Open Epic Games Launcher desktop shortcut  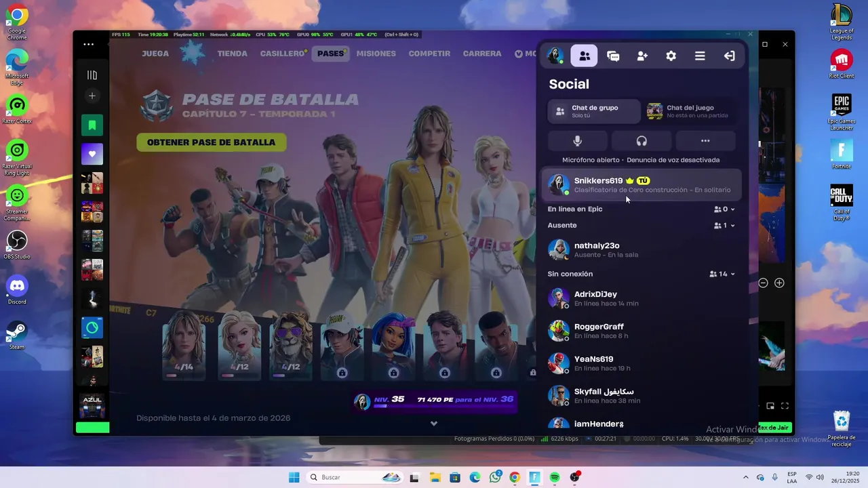[842, 112]
